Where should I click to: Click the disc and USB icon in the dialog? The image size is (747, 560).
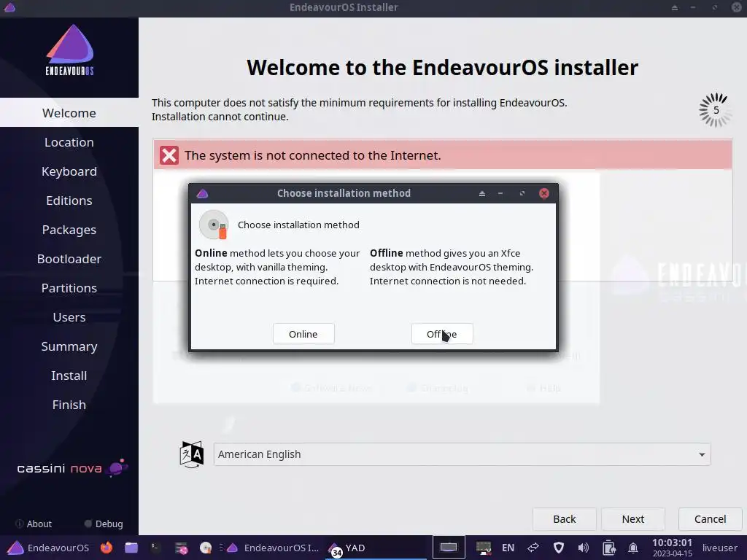[x=214, y=225]
